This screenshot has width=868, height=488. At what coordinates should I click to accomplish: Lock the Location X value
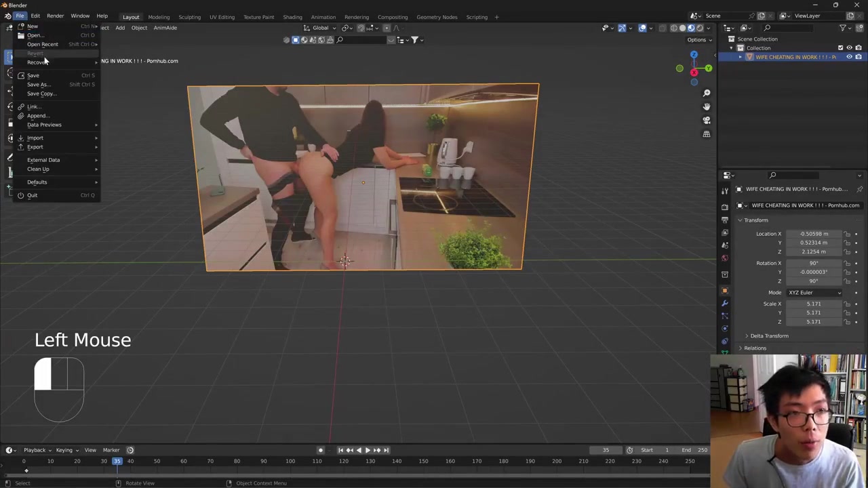click(847, 234)
